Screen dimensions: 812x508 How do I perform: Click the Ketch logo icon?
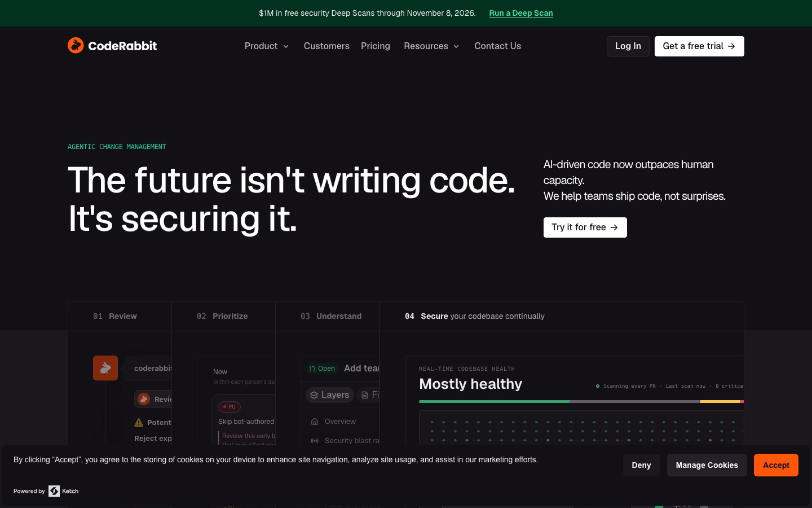coord(54,491)
